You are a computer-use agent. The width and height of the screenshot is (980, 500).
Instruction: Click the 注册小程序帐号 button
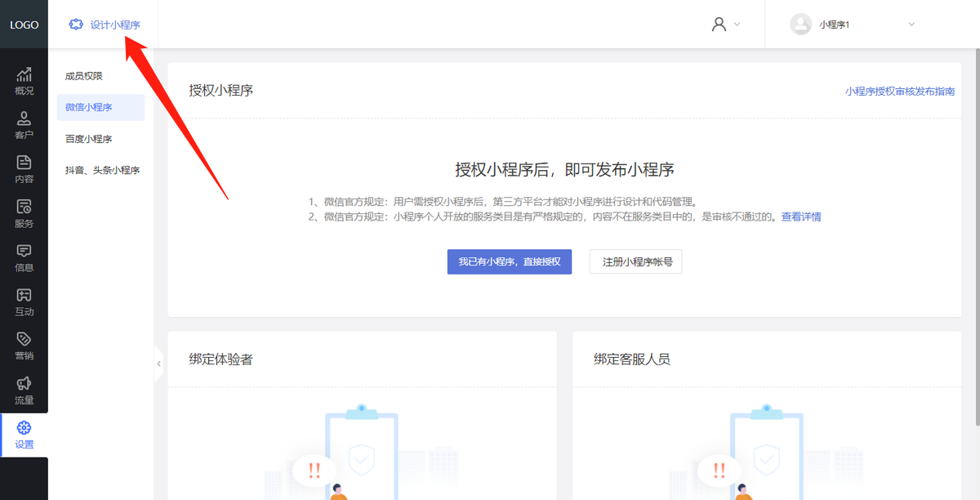(x=635, y=261)
